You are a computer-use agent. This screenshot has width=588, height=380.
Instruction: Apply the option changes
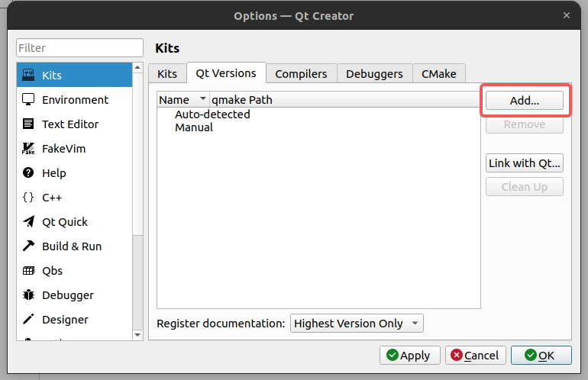point(409,356)
